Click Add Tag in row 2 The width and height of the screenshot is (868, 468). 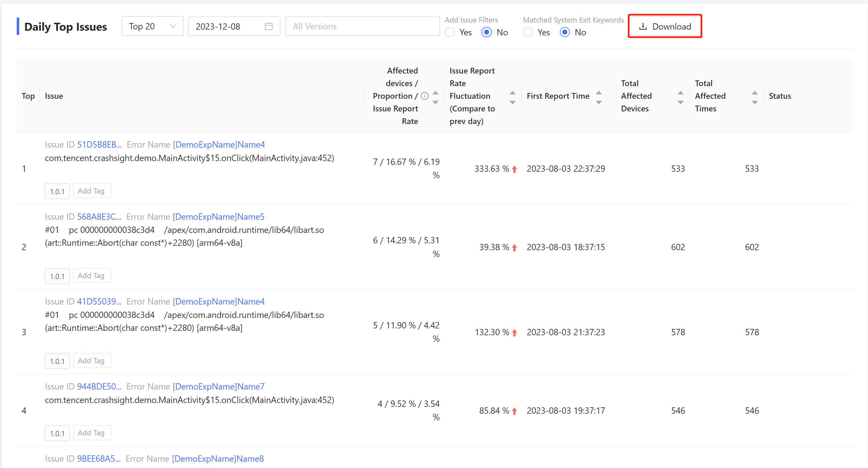92,276
